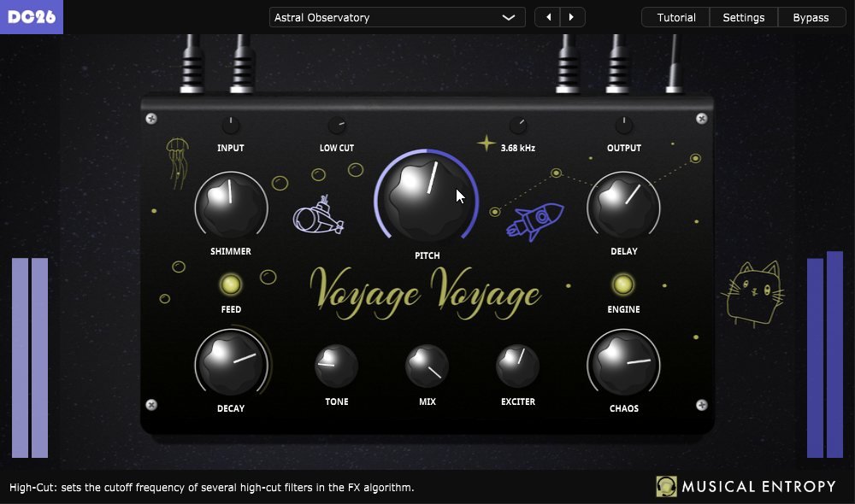Click the right output level meter

click(x=825, y=355)
